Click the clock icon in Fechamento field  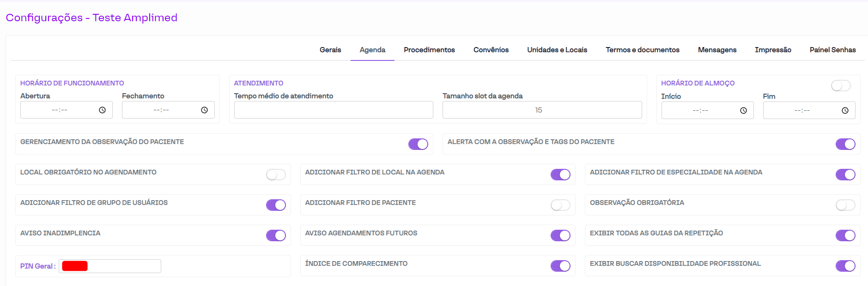[x=204, y=110]
